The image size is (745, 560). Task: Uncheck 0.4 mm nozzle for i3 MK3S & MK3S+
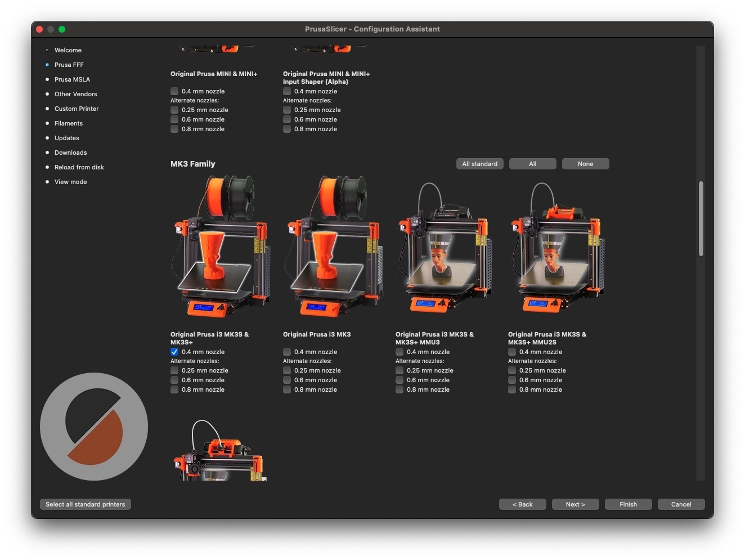coord(174,352)
